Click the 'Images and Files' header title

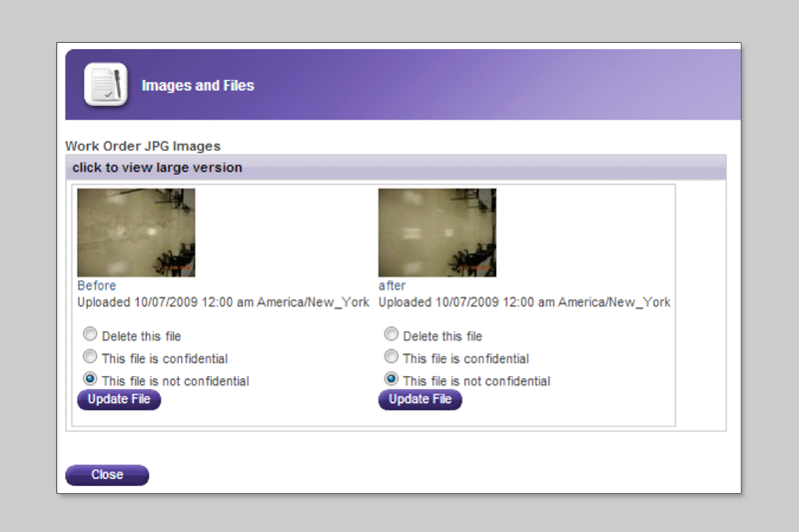pyautogui.click(x=198, y=86)
